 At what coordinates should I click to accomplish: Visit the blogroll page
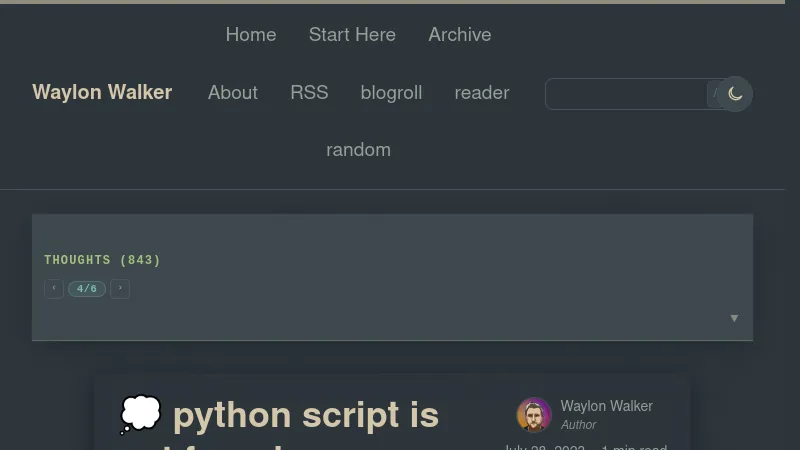point(391,92)
